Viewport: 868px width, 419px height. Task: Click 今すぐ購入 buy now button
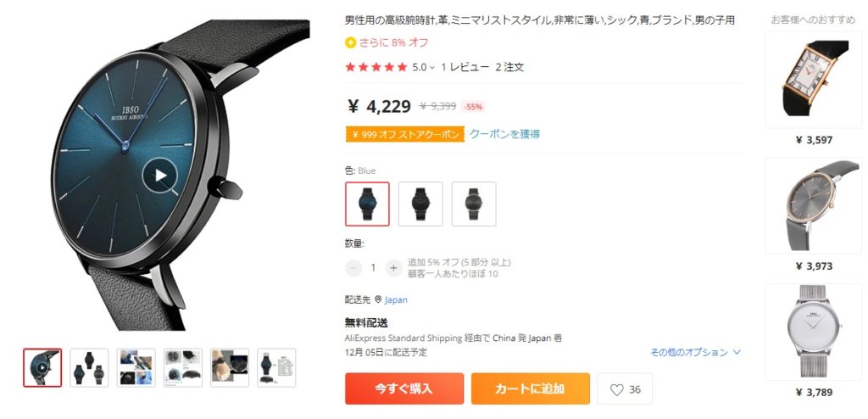404,388
